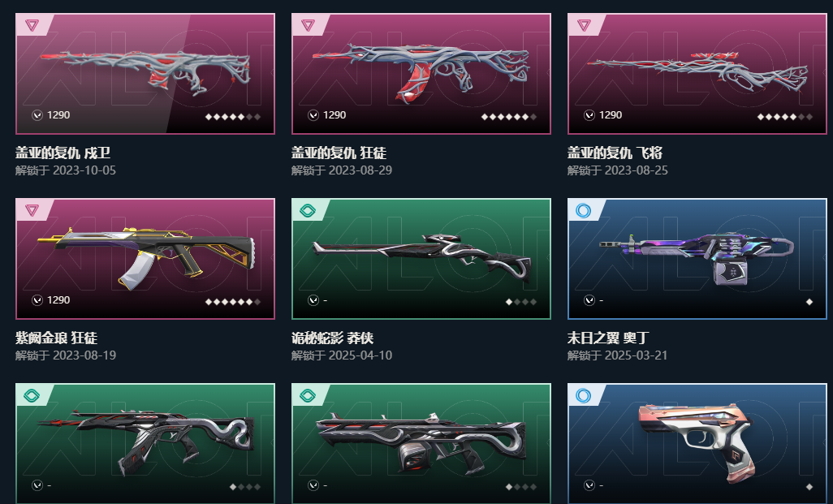Click the upgrade level diamonds on 盖亚的复仇 狂徒

509,117
